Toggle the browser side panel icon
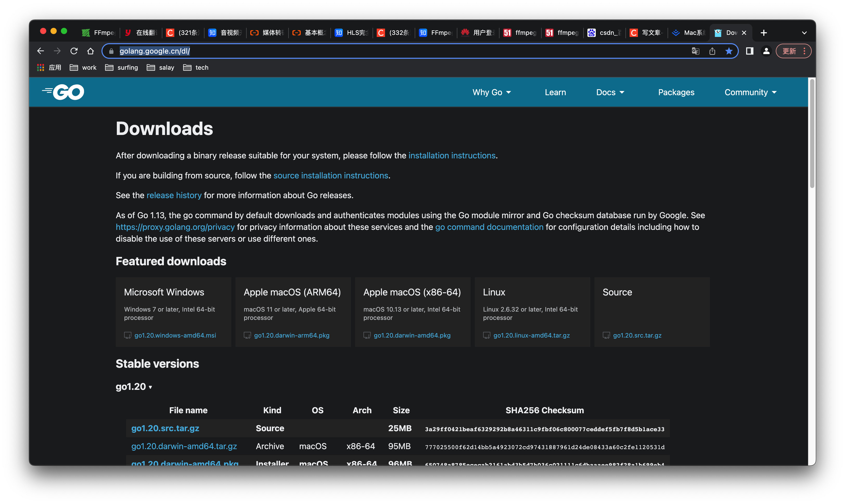 pos(750,51)
